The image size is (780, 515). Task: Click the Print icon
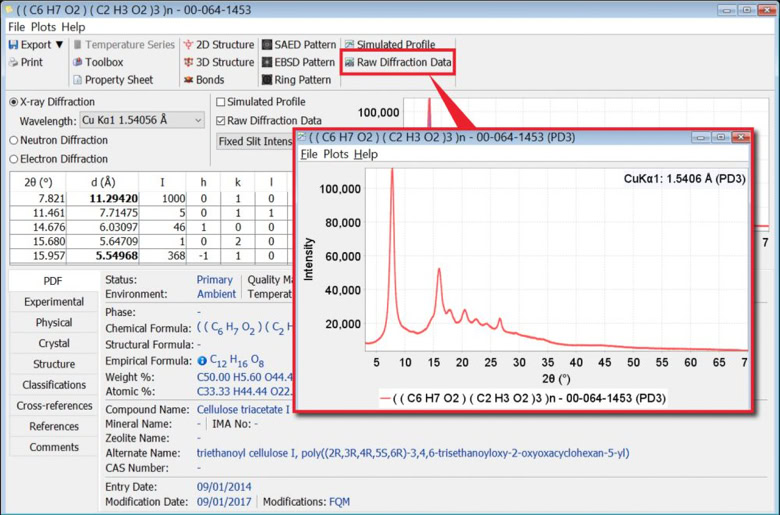[x=14, y=62]
